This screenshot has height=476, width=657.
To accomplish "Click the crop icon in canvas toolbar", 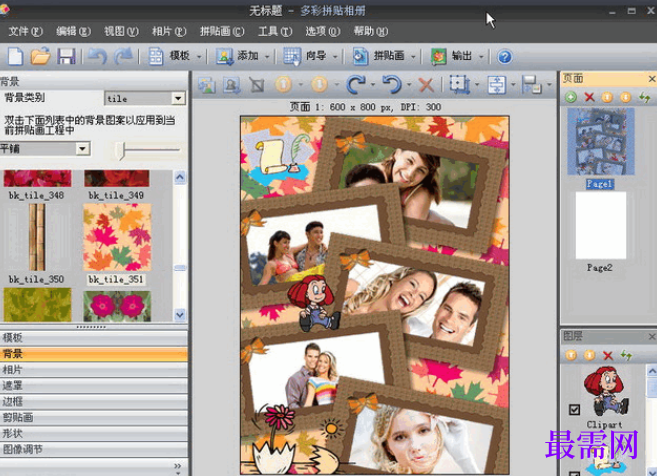I will click(257, 85).
